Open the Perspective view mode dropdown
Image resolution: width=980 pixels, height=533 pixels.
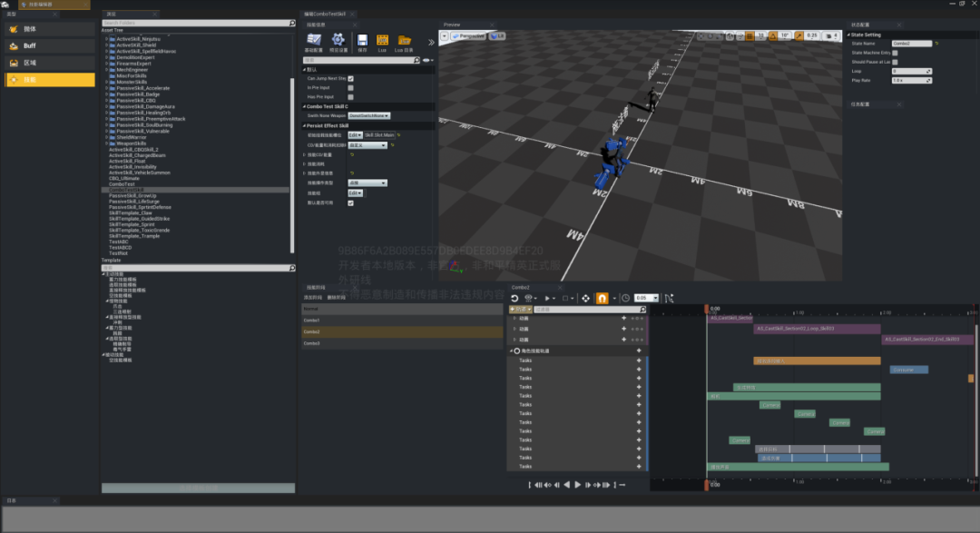point(468,35)
